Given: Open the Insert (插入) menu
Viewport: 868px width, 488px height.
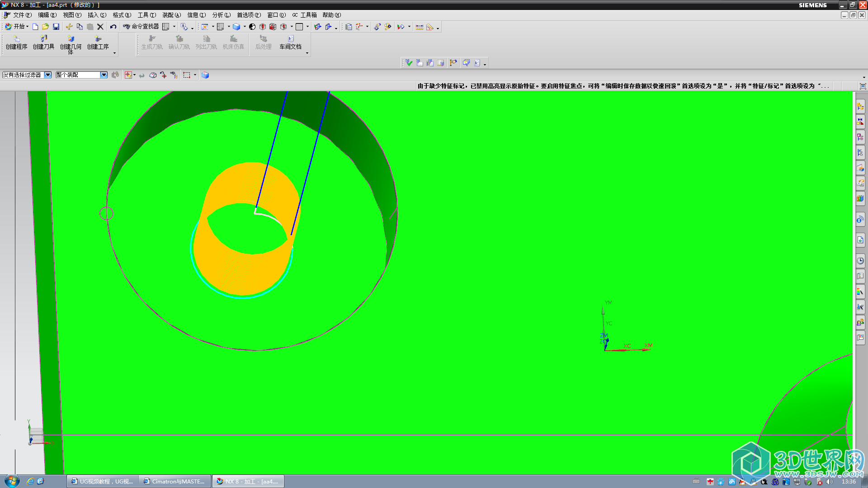Looking at the screenshot, I should pyautogui.click(x=97, y=15).
